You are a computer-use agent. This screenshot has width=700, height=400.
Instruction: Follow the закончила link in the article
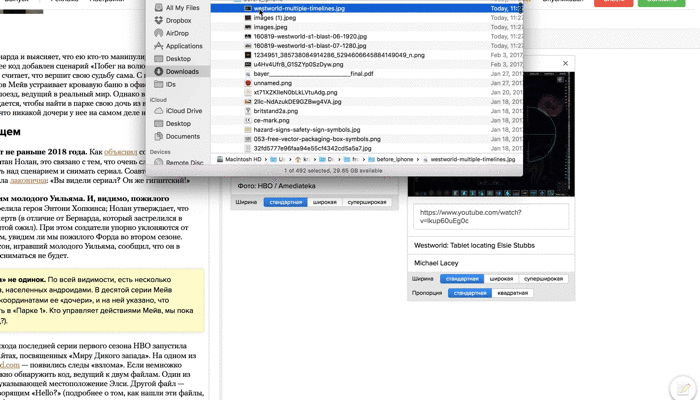28,181
